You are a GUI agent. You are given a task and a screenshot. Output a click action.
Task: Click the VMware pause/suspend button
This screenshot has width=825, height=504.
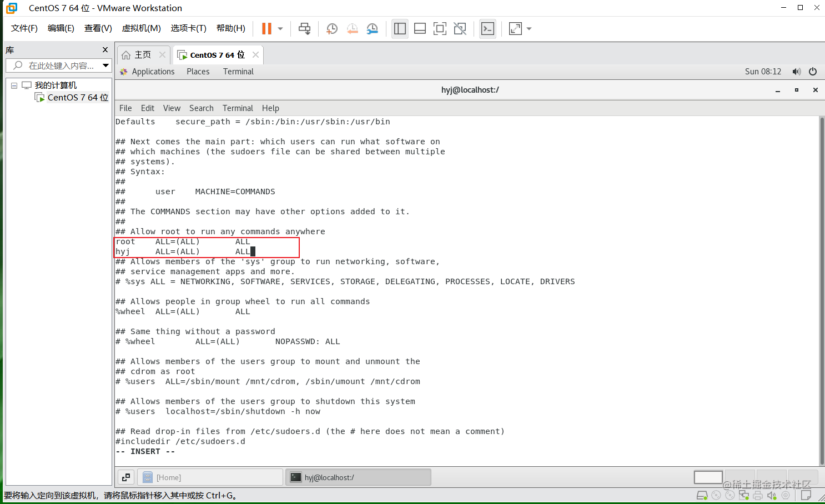[x=267, y=28]
